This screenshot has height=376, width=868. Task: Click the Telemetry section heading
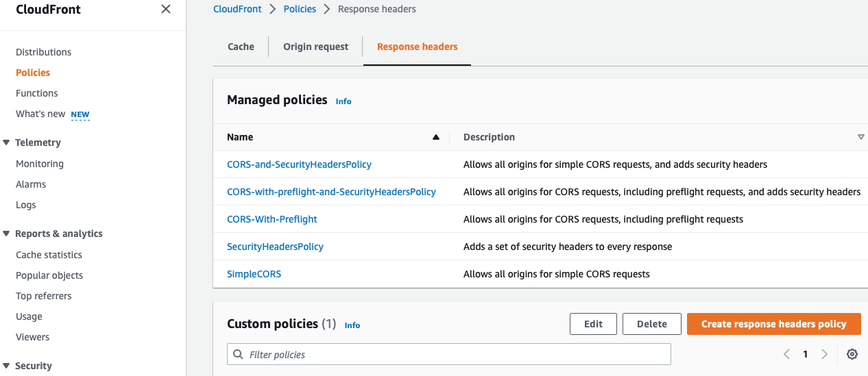pyautogui.click(x=38, y=142)
